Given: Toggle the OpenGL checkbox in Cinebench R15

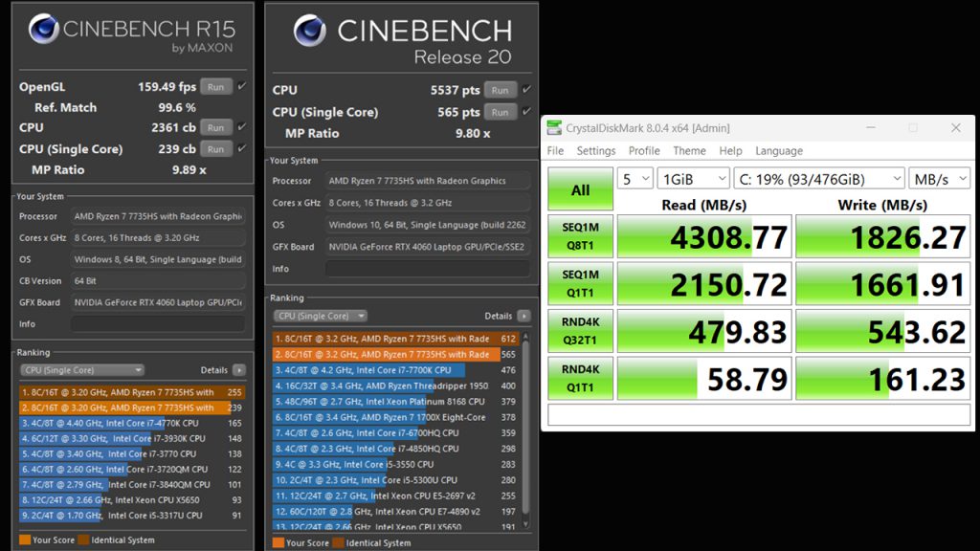Looking at the screenshot, I should click(x=242, y=86).
